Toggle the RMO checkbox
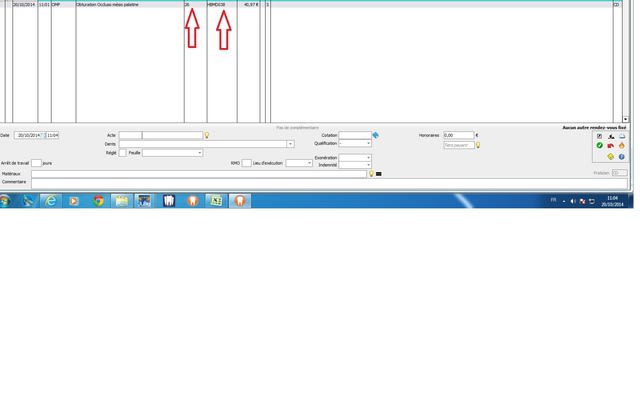 pos(246,163)
